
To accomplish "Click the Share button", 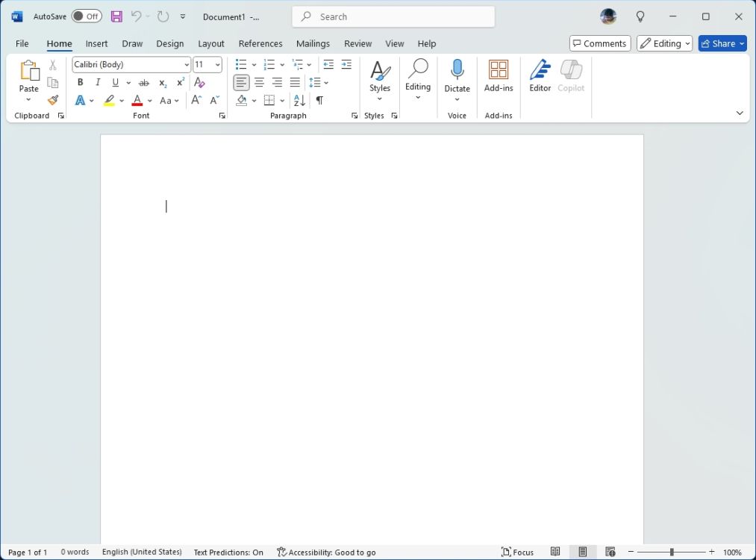I will coord(722,43).
